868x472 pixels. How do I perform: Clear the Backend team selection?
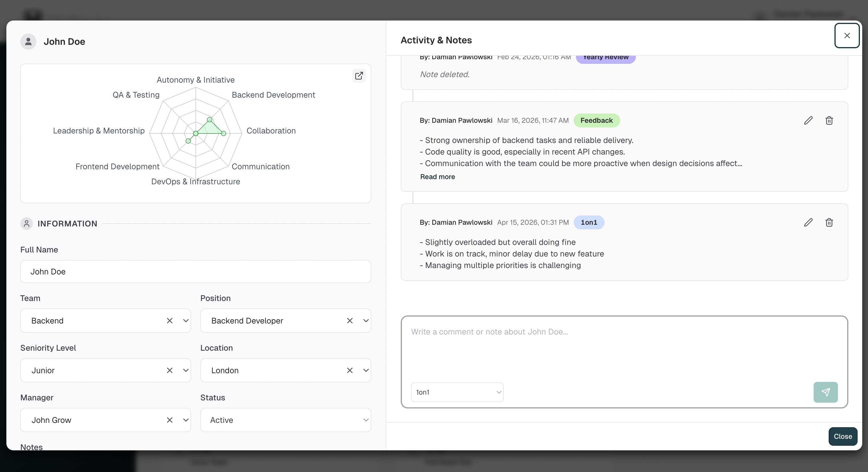169,321
